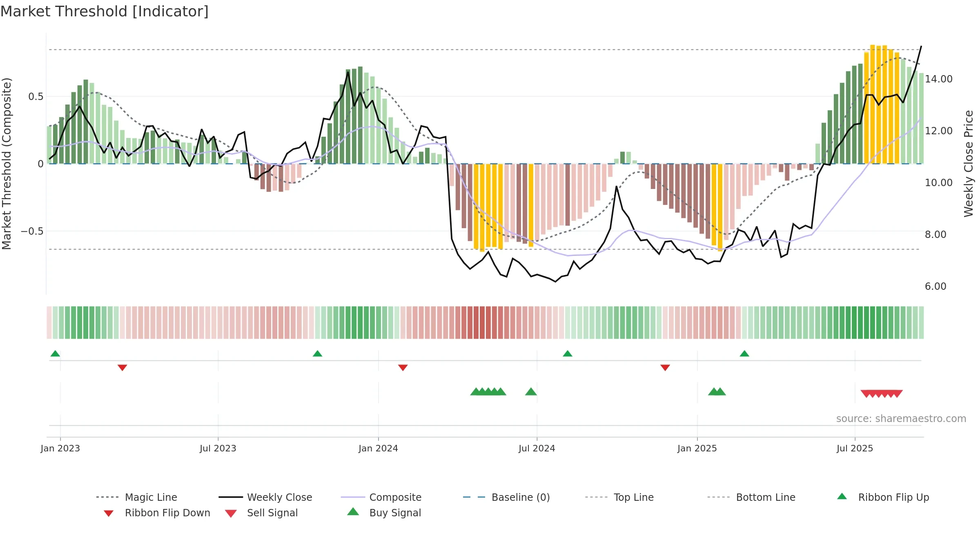
Task: Click the 0 composite axis label
Action: point(40,164)
